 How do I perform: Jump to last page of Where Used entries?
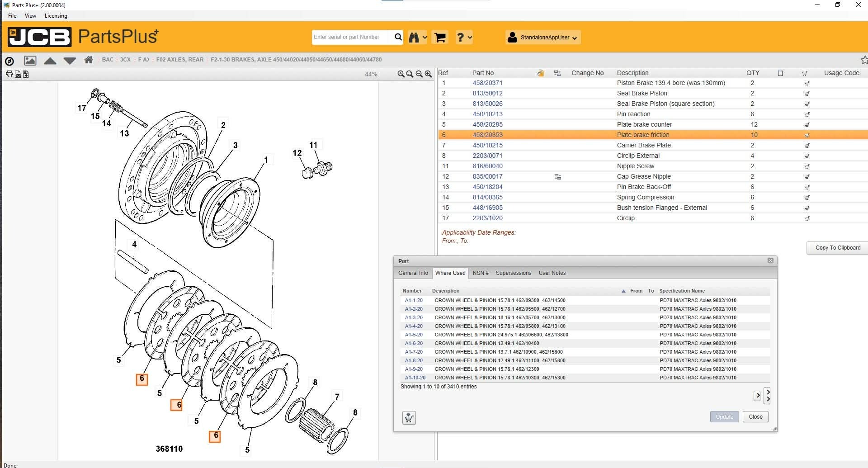(767, 396)
